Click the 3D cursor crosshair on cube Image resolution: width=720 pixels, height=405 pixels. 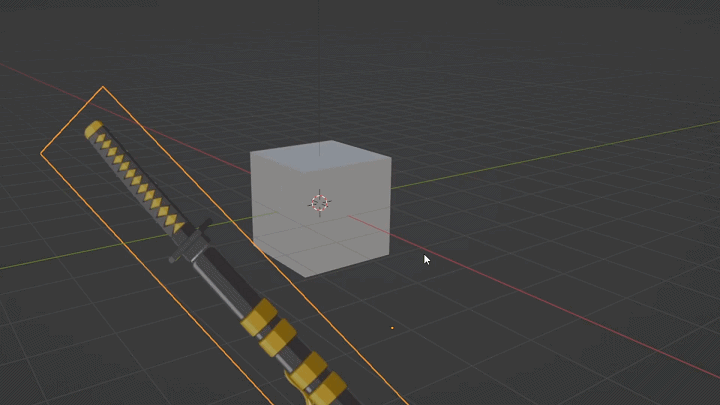(x=320, y=202)
